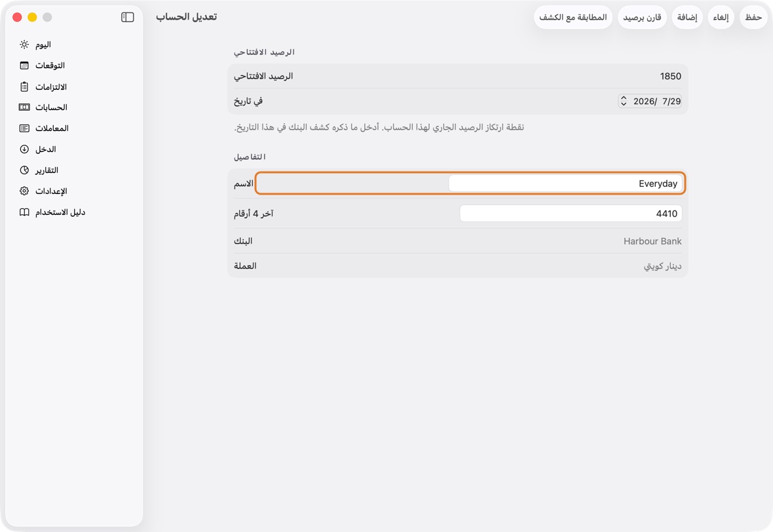Viewport: 773px width, 532px height.
Task: Click the red close window button
Action: coord(17,17)
